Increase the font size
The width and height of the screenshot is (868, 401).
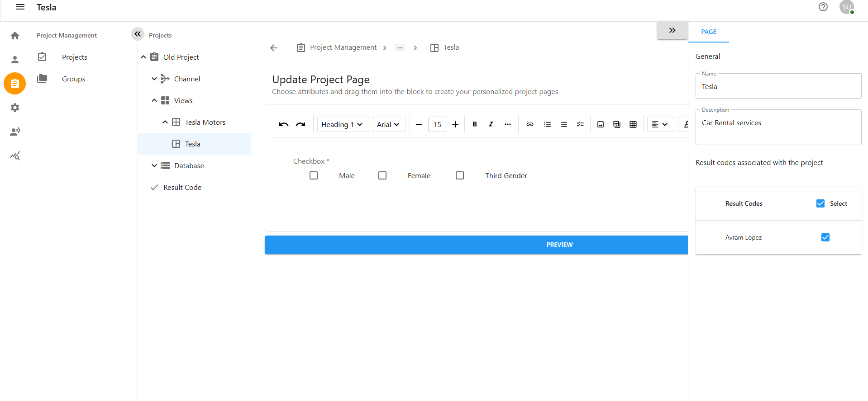click(x=455, y=124)
